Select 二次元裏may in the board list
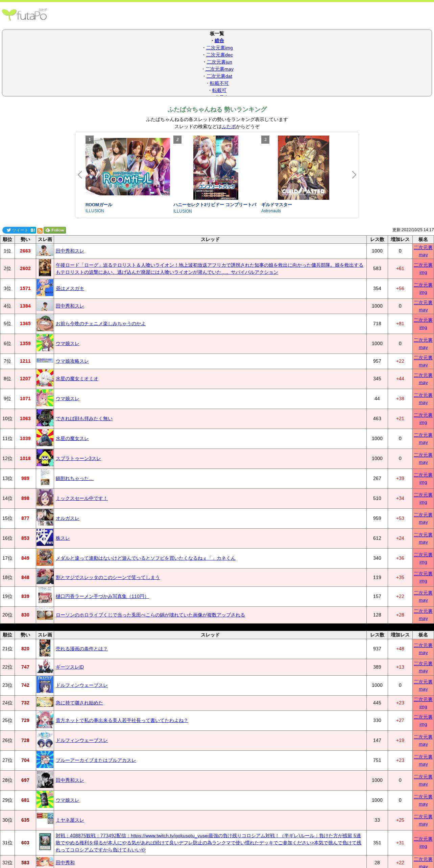 click(x=219, y=69)
